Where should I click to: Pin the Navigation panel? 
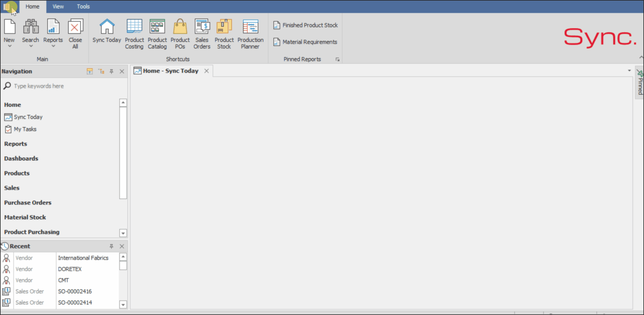pos(112,71)
